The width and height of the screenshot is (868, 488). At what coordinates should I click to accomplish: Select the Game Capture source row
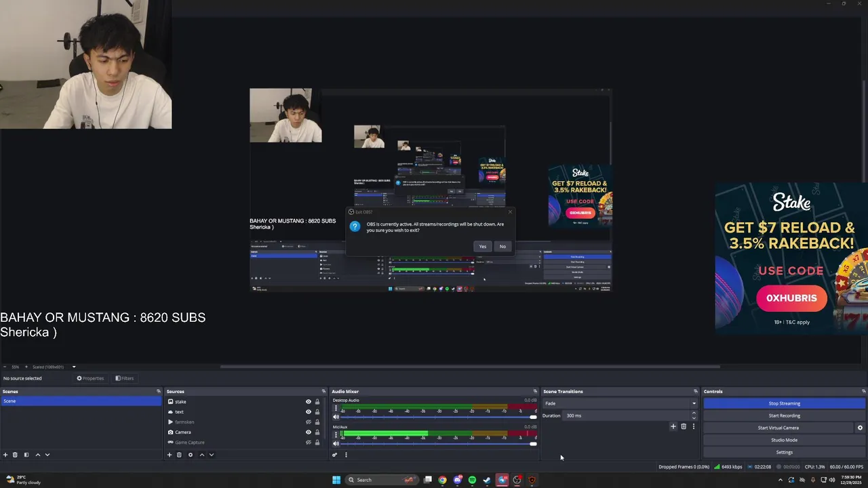245,443
